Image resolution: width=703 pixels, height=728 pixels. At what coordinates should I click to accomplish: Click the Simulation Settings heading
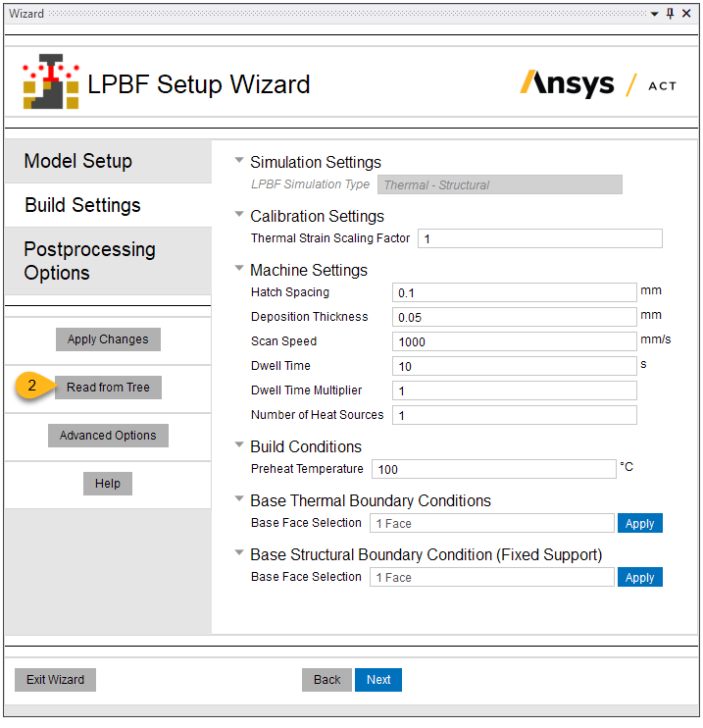316,163
